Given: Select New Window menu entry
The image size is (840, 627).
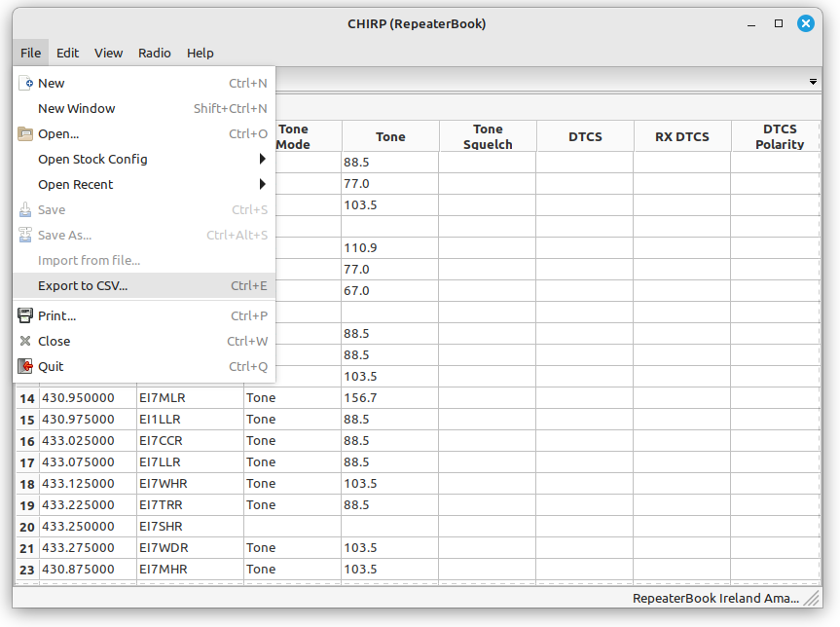Looking at the screenshot, I should click(144, 108).
